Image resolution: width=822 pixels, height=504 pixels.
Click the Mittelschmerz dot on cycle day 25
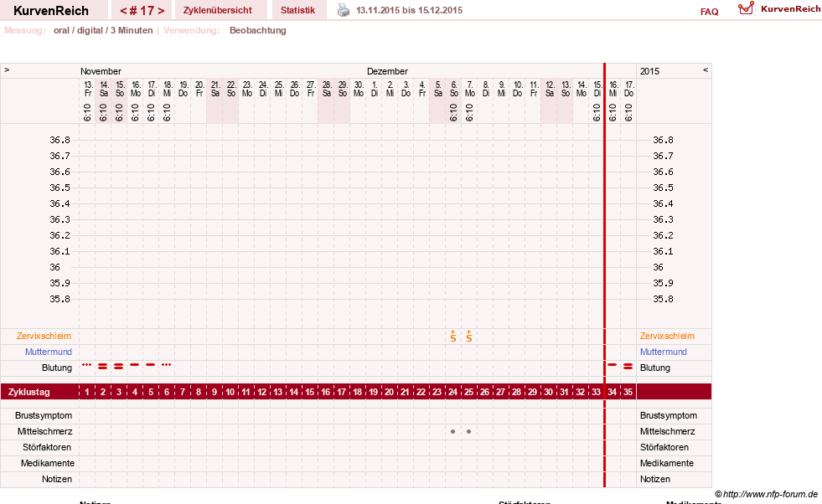coord(468,432)
